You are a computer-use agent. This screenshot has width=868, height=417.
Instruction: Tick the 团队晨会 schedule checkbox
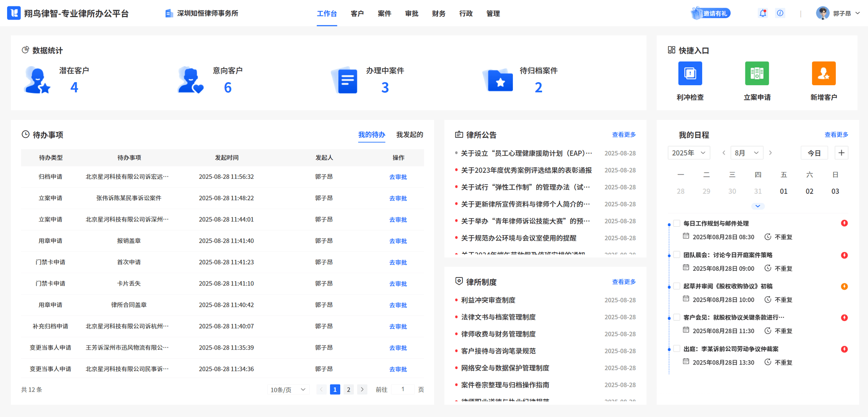677,255
